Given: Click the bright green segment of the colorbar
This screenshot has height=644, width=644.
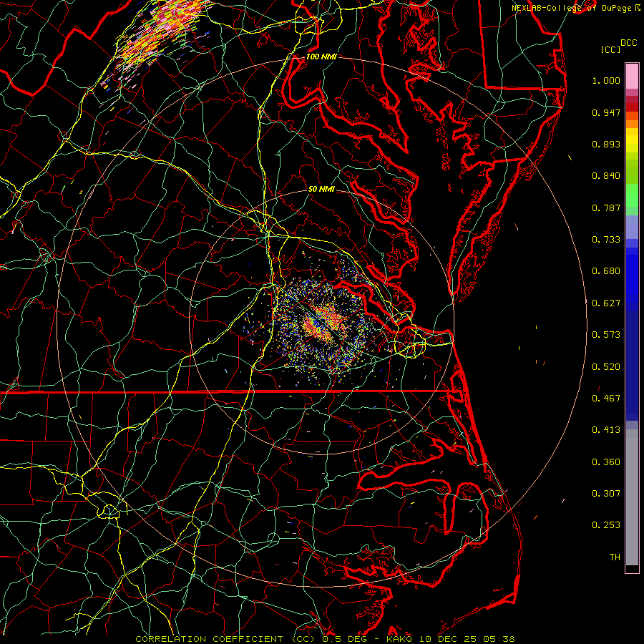Looking at the screenshot, I should (632, 195).
